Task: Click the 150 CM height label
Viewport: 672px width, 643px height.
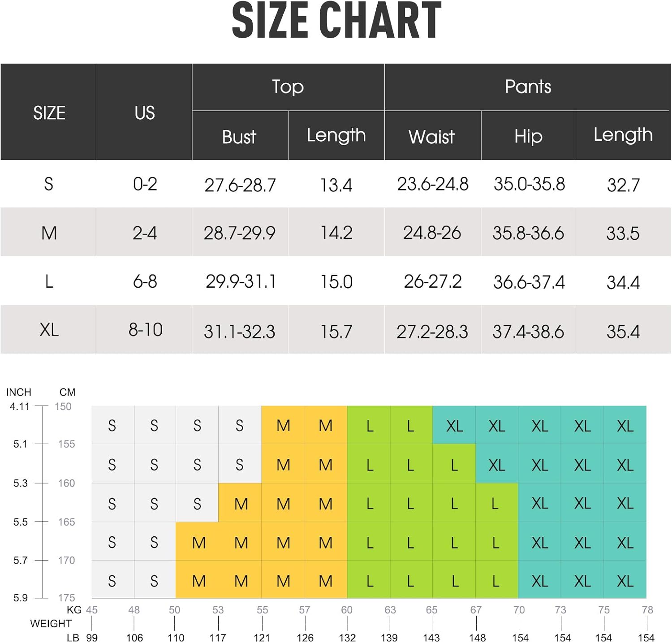Action: [63, 406]
